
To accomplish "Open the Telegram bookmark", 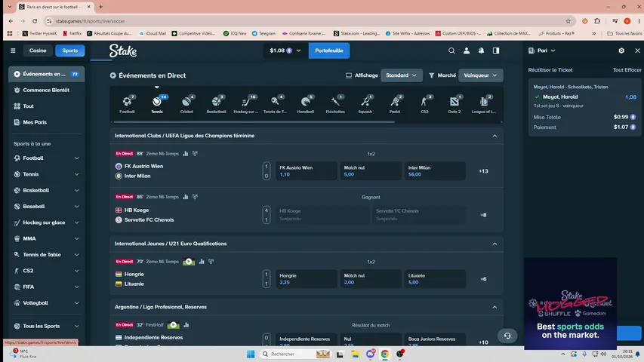I will point(263,33).
